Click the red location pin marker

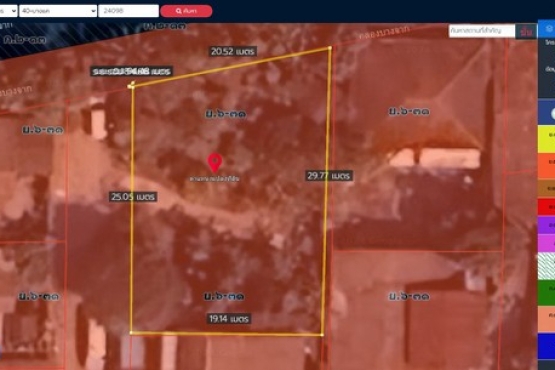point(214,163)
